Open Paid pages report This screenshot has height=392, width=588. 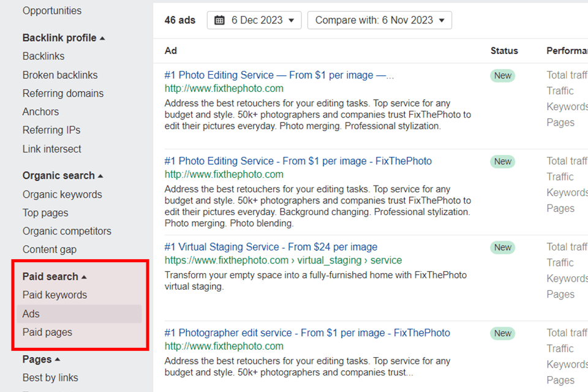(47, 332)
